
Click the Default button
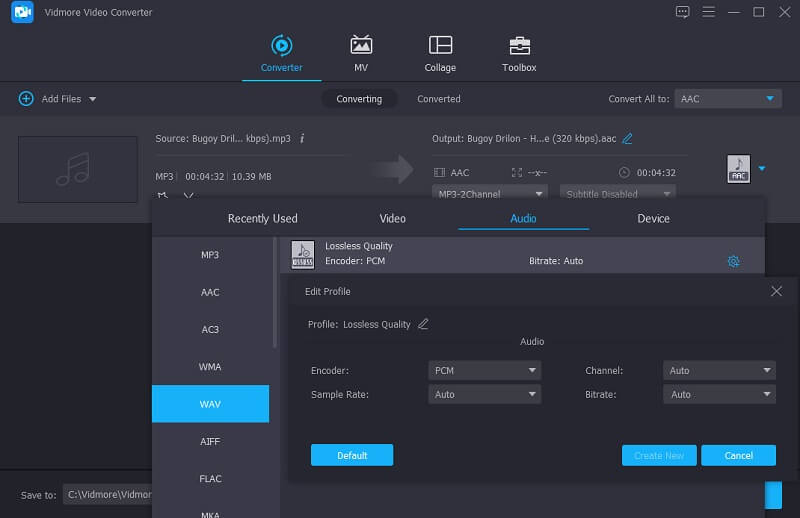click(351, 455)
